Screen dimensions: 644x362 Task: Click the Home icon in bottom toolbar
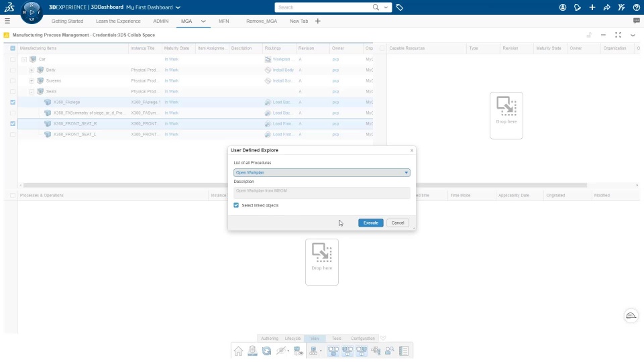coord(238,351)
